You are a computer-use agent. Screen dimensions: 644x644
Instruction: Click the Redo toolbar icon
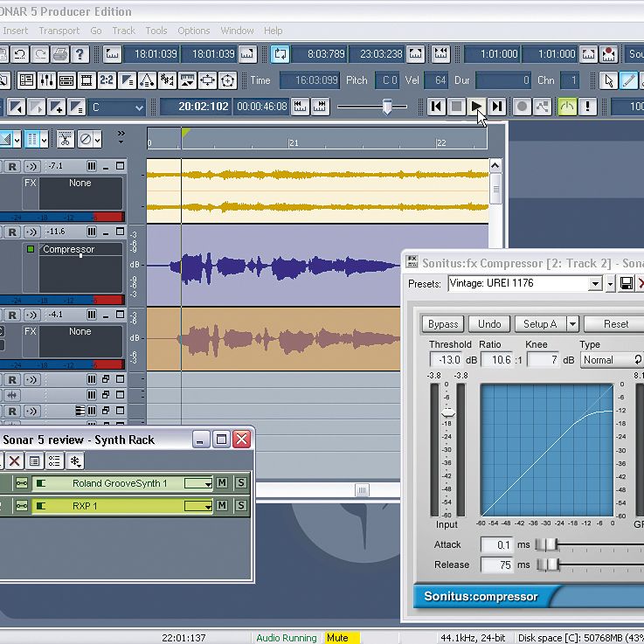[x=40, y=54]
